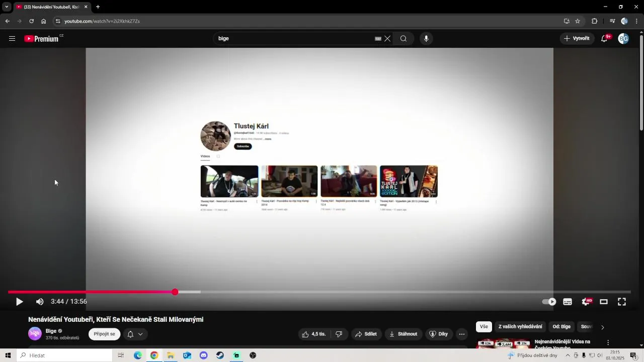Select the Od: Bige chip

561,327
